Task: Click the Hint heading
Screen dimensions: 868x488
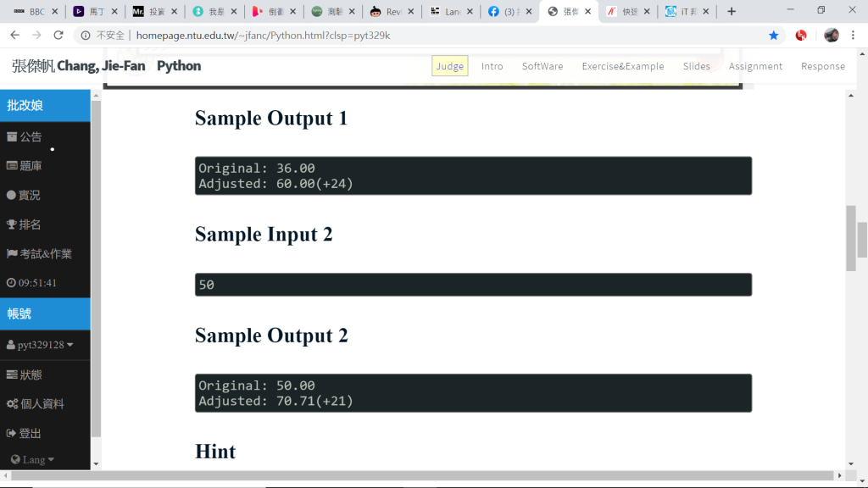Action: pyautogui.click(x=215, y=452)
